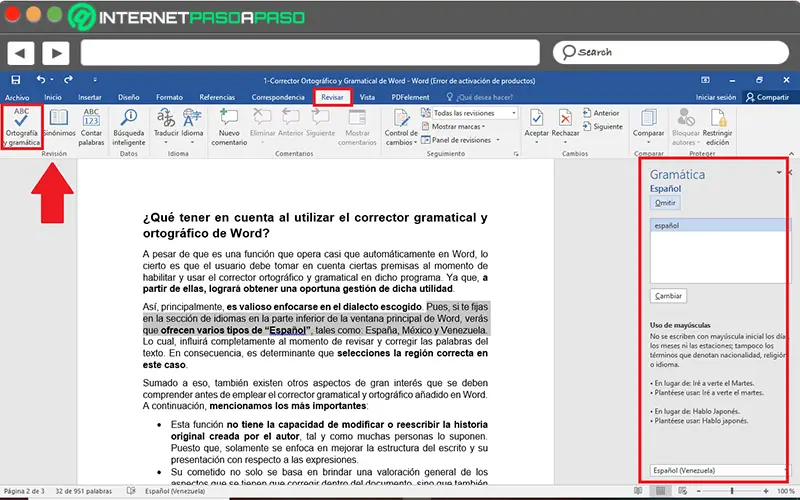800x500 pixels.
Task: Collapse the ribbon with the chevron
Action: click(x=791, y=154)
